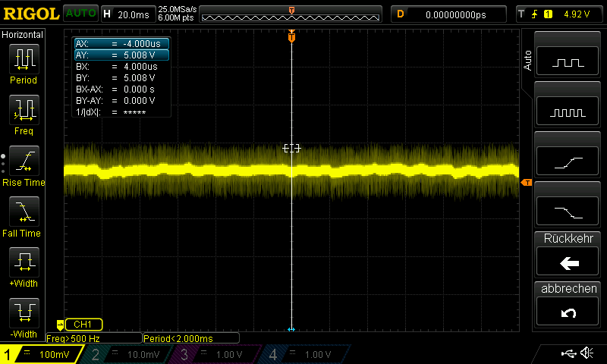Viewport: 607px width, 364px height.
Task: Click the trigger source channel 1 badge
Action: tap(548, 14)
